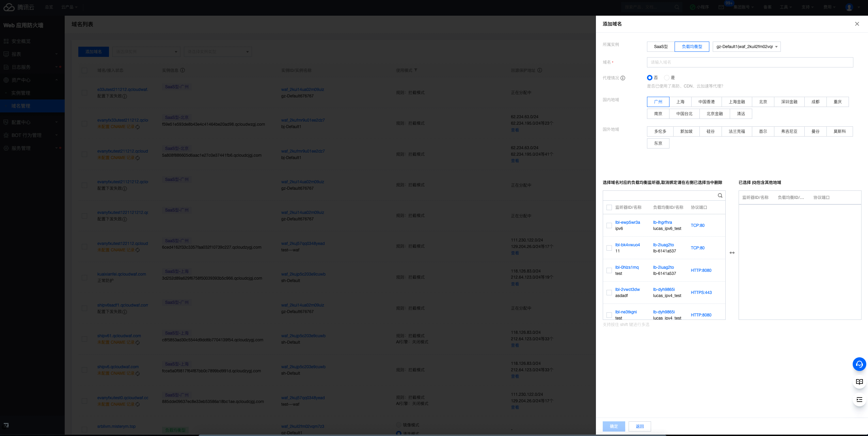The height and width of the screenshot is (436, 868).
Task: Click the listener search magnifier icon
Action: click(720, 196)
